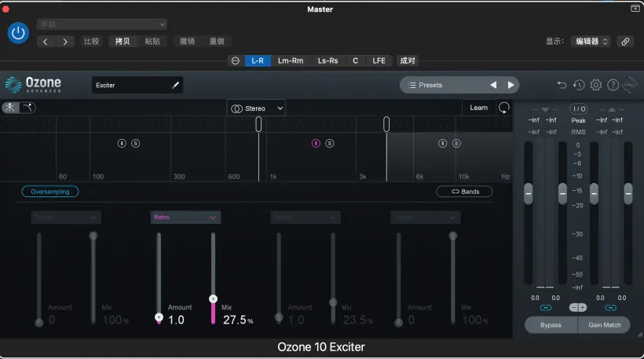Toggle the Oversampling button

point(50,192)
